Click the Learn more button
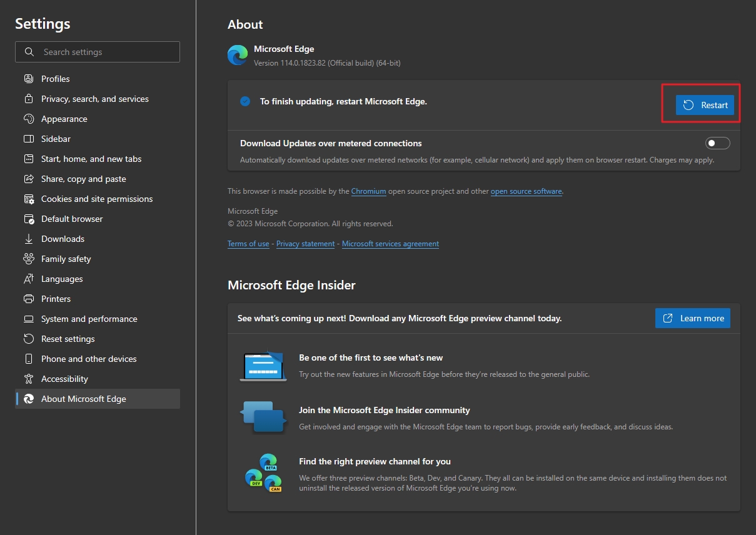The image size is (756, 535). 692,318
